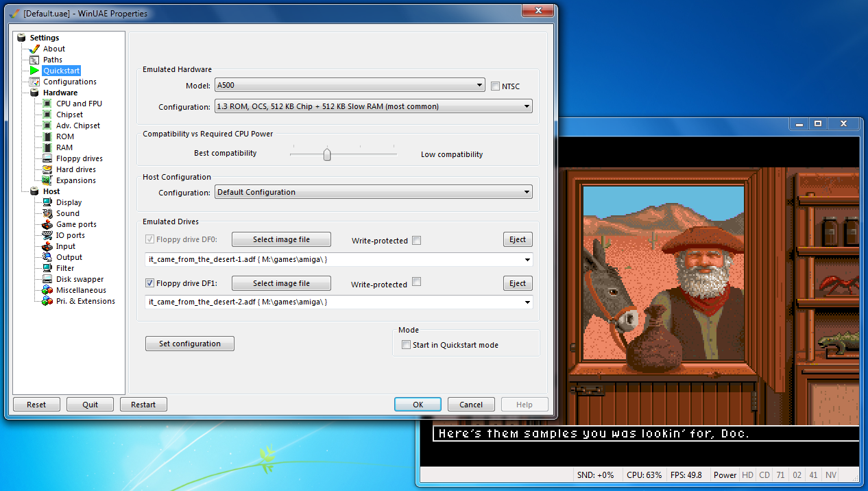Click the CD indicator in status bar
This screenshot has height=491, width=868.
point(764,475)
